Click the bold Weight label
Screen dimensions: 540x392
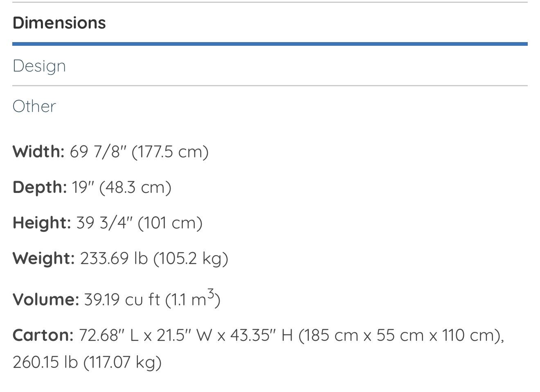43,259
